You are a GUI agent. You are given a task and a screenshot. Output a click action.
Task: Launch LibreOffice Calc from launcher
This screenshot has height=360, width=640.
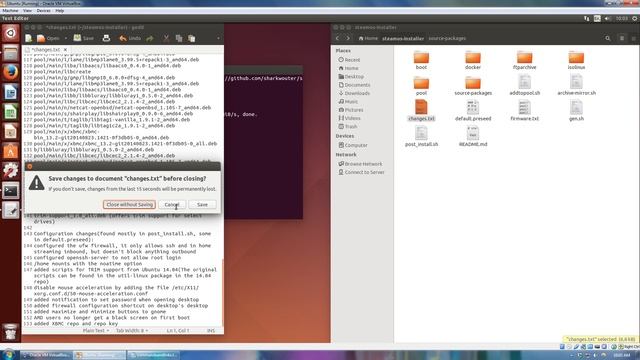tap(11, 111)
